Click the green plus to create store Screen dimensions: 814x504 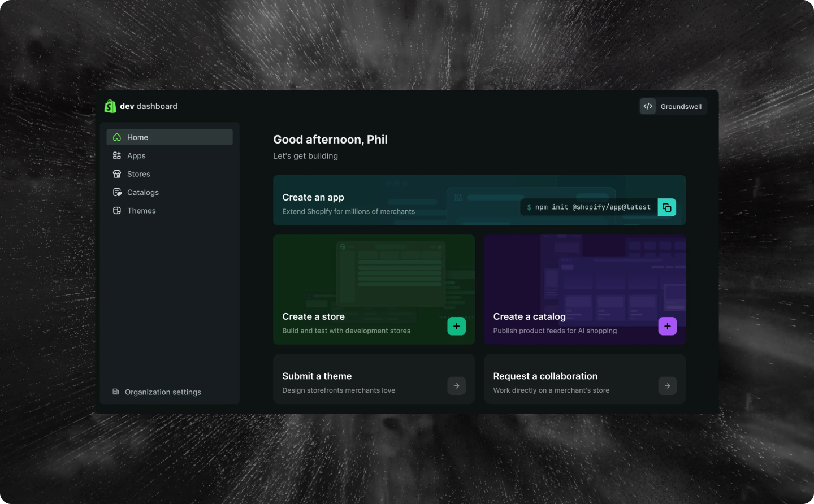(457, 326)
